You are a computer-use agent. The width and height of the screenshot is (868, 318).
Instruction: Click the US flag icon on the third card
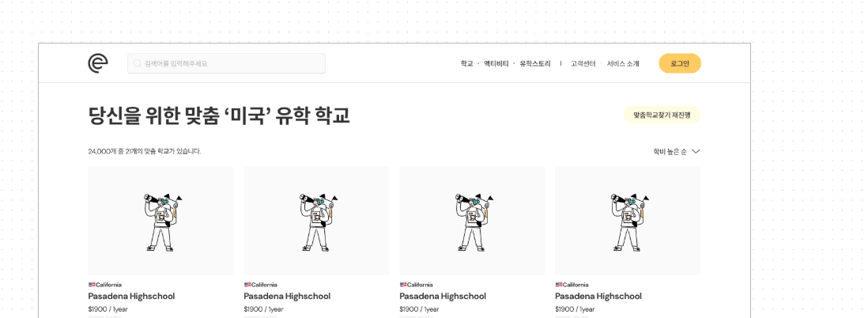click(403, 285)
